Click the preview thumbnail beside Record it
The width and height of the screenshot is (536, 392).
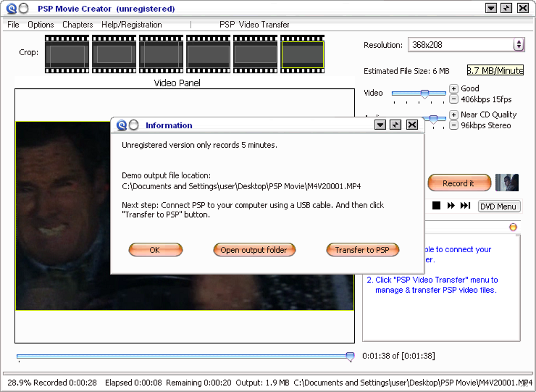[x=507, y=182]
